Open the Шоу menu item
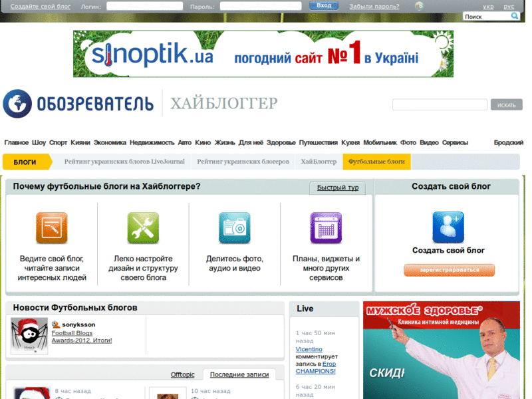532x399 pixels. (x=39, y=142)
